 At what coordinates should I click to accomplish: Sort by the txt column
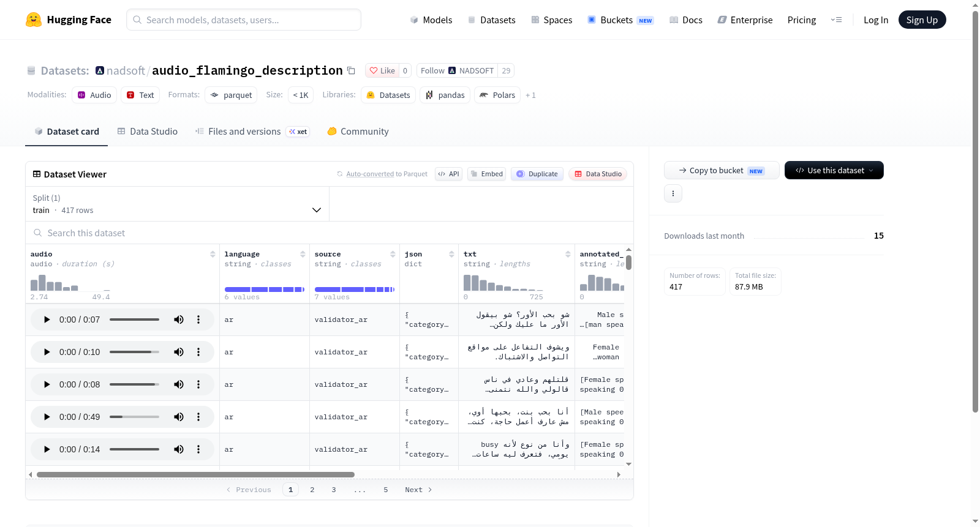[x=568, y=254]
